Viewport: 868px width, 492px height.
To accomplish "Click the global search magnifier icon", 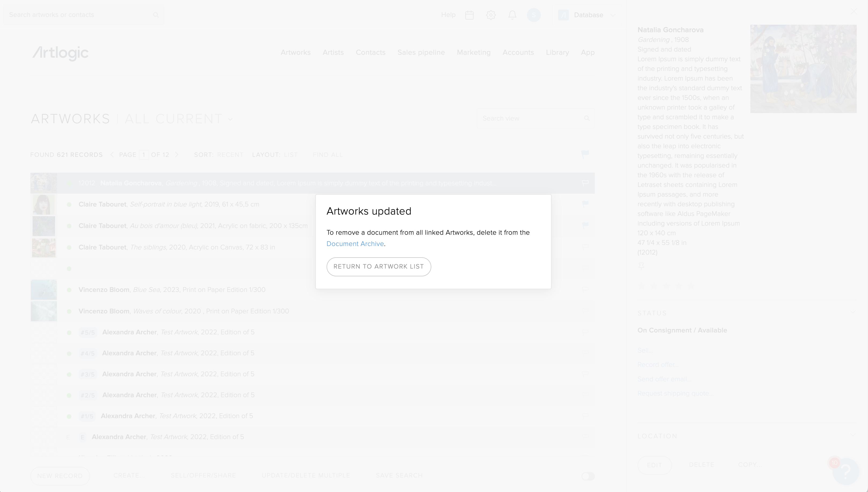I will coord(156,15).
